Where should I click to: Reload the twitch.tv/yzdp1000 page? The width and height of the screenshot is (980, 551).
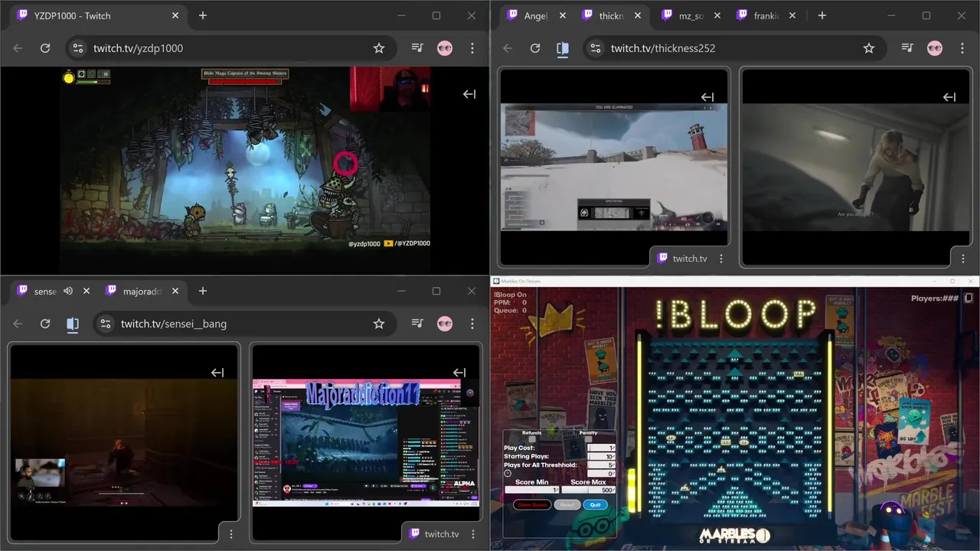click(45, 48)
